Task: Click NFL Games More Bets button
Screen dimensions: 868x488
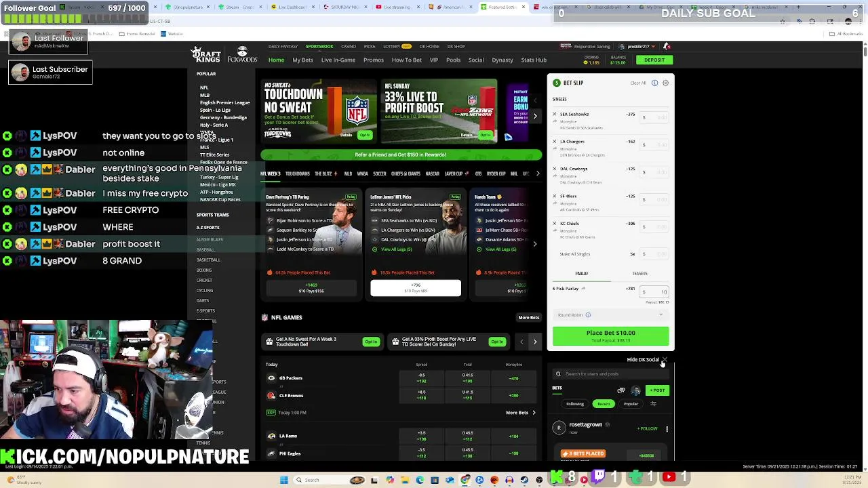Action: click(x=529, y=317)
